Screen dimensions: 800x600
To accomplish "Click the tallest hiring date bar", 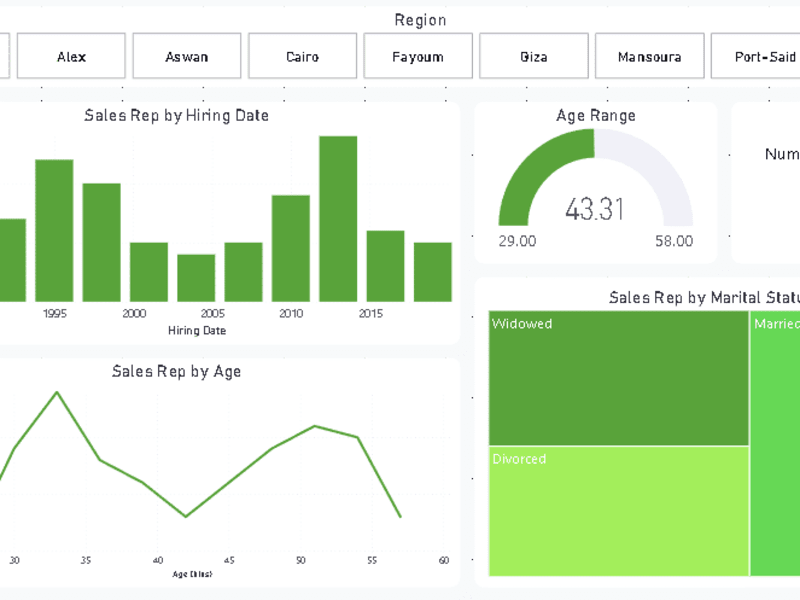I will [338, 219].
